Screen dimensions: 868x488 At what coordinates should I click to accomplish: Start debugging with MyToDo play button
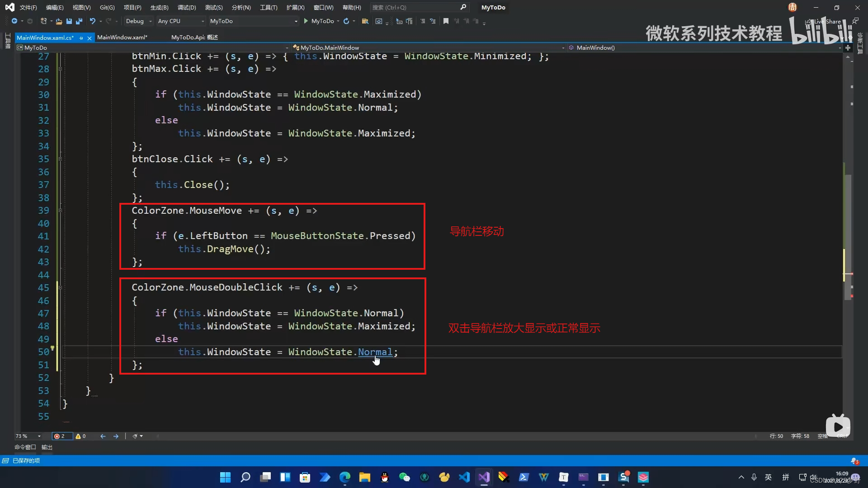[x=306, y=21]
